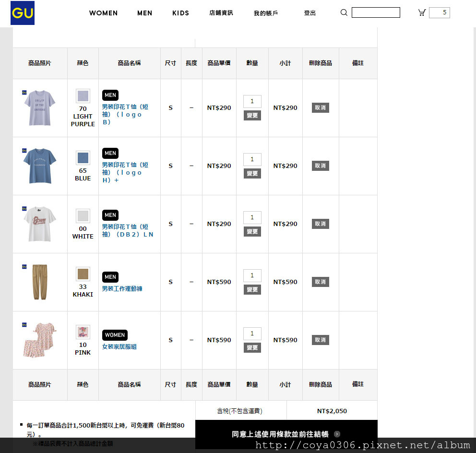The image size is (476, 453).
Task: Click the free shipping notice text
Action: click(x=106, y=429)
